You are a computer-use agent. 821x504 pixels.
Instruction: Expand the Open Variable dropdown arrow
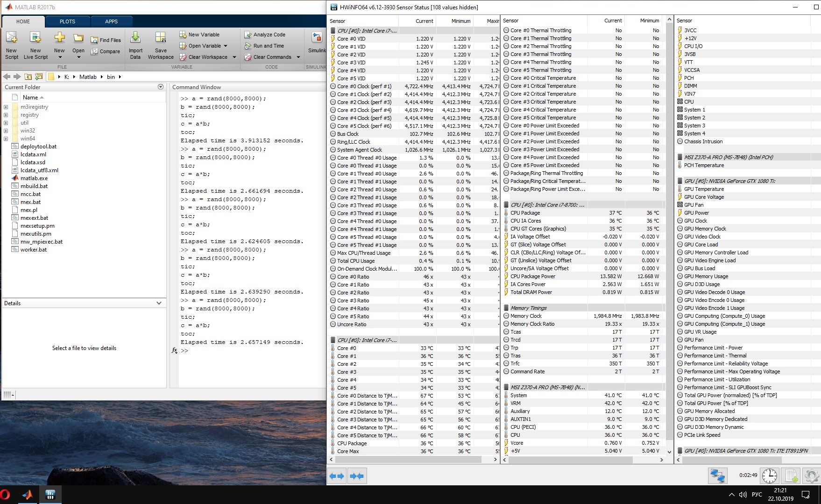[x=226, y=46]
